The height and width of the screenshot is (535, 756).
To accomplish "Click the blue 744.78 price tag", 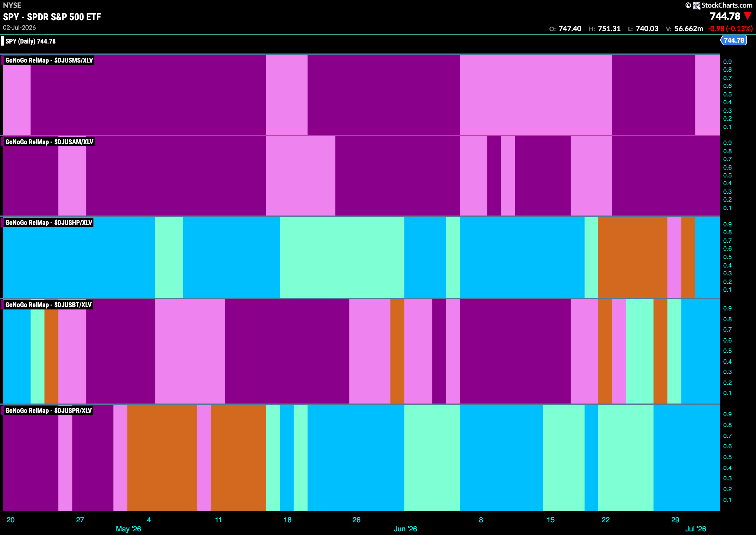I will coord(733,40).
